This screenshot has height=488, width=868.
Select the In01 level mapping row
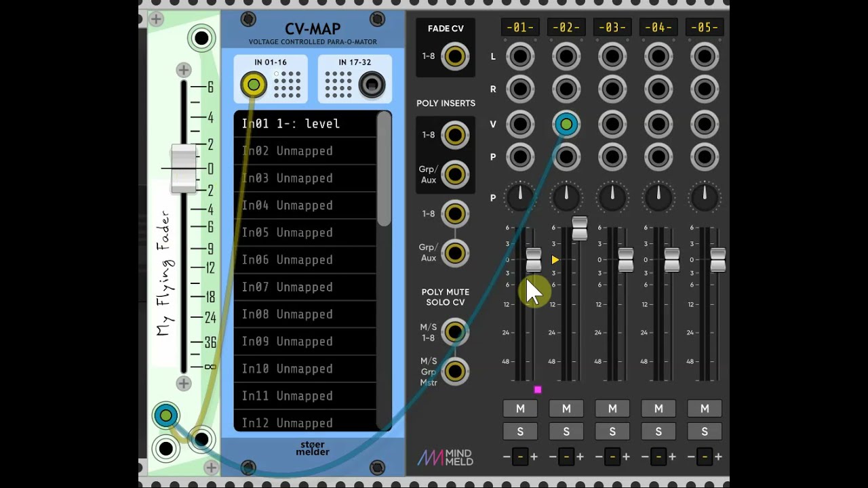[305, 124]
